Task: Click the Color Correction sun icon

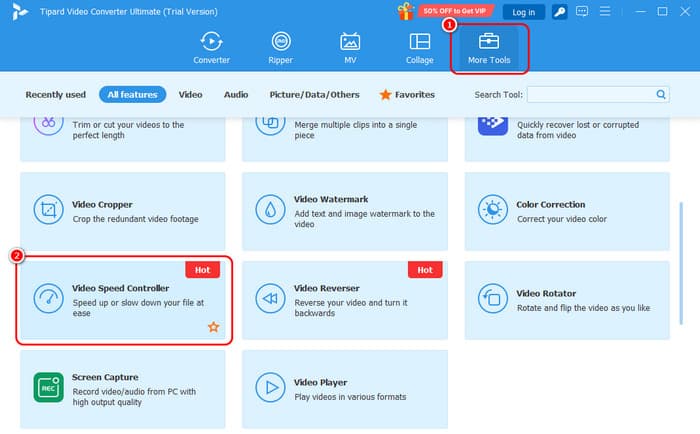Action: coord(492,209)
